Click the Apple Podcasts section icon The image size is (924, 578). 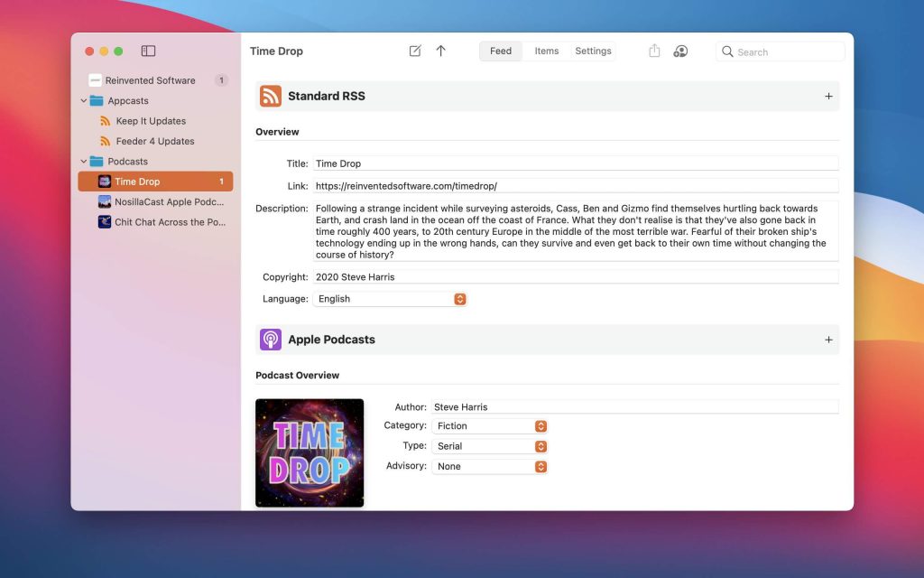click(x=271, y=339)
